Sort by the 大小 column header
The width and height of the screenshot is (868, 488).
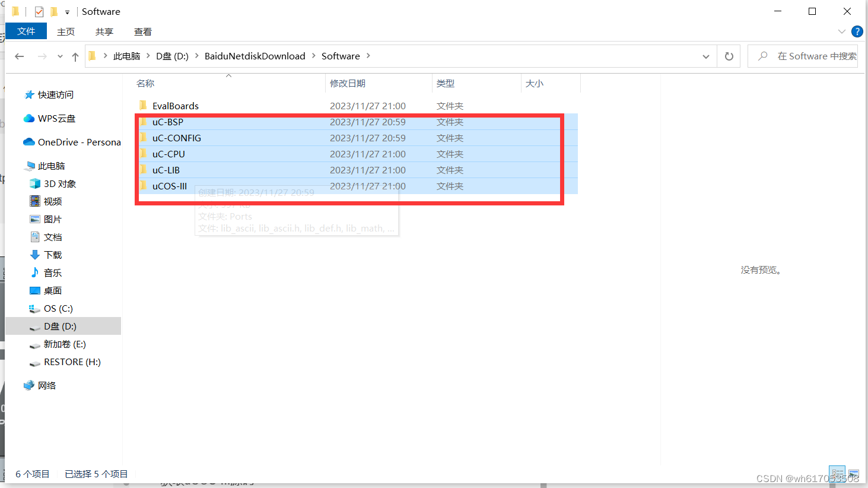point(535,84)
